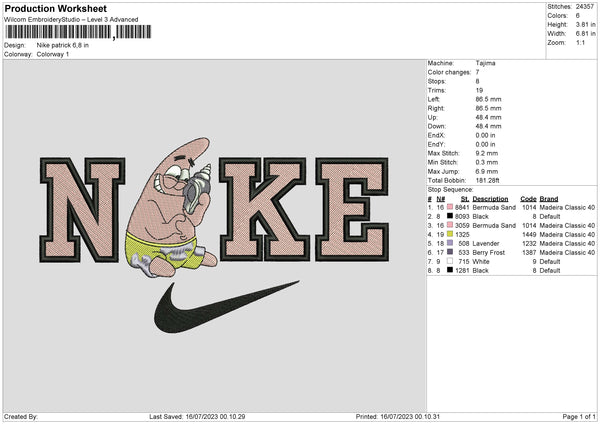Image resolution: width=600 pixels, height=424 pixels.
Task: Click stitch count 8841 in row 1
Action: [462, 207]
